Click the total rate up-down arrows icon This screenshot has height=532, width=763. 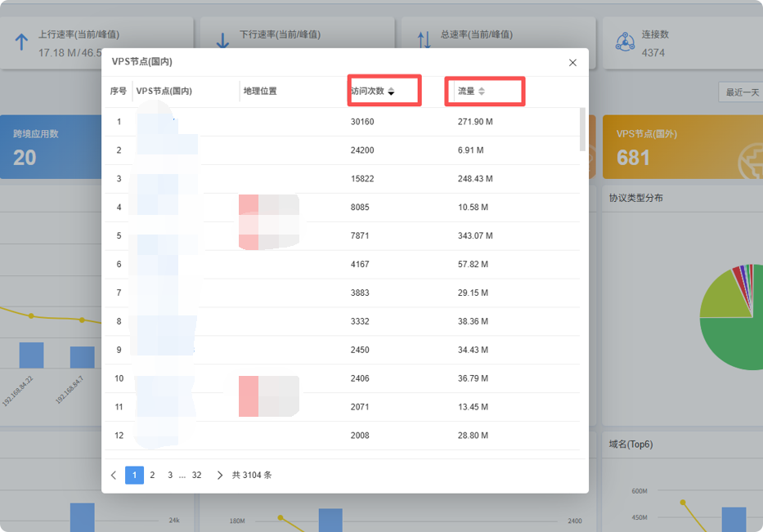[x=424, y=41]
